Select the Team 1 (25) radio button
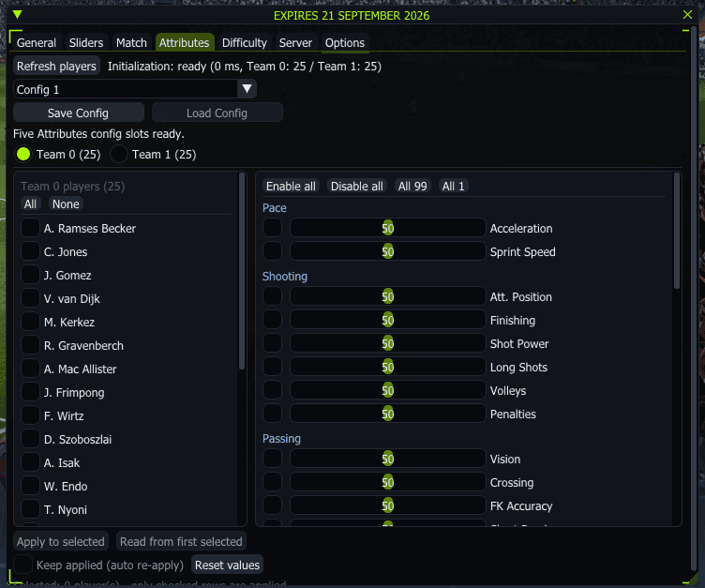Image resolution: width=705 pixels, height=588 pixels. 119,155
